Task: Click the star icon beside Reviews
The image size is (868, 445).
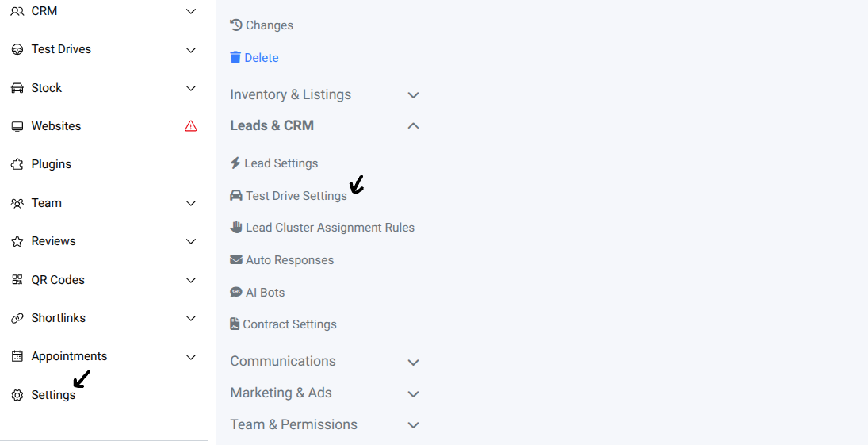Action: pos(17,241)
